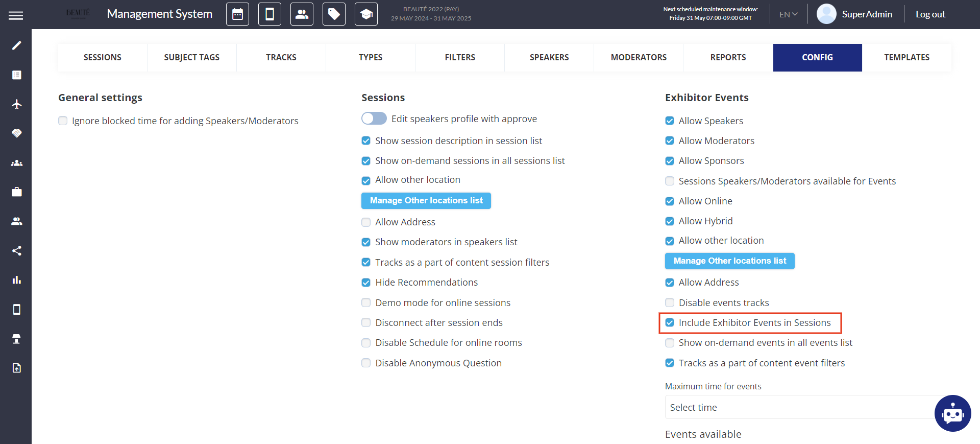Screen dimensions: 980x444
Task: Enable Allow Address under Sessions
Action: point(366,222)
